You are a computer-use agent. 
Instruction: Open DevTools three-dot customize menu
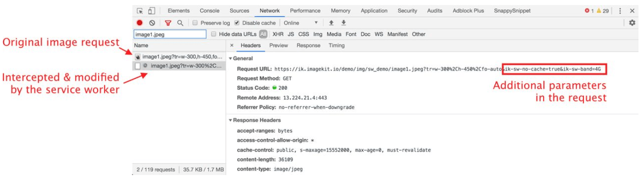(620, 11)
